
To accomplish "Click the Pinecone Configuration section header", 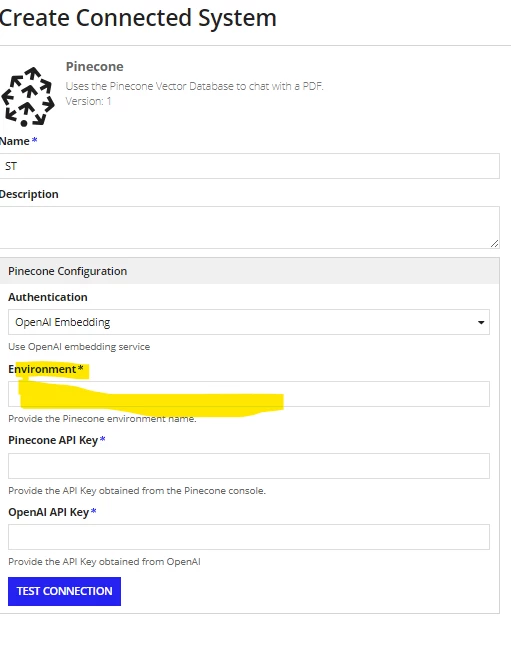I will [x=249, y=271].
